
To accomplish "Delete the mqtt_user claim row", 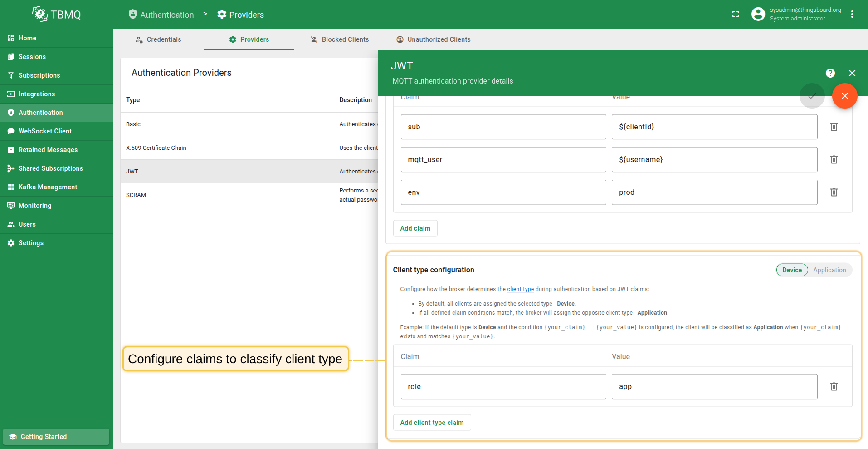I will (x=834, y=160).
